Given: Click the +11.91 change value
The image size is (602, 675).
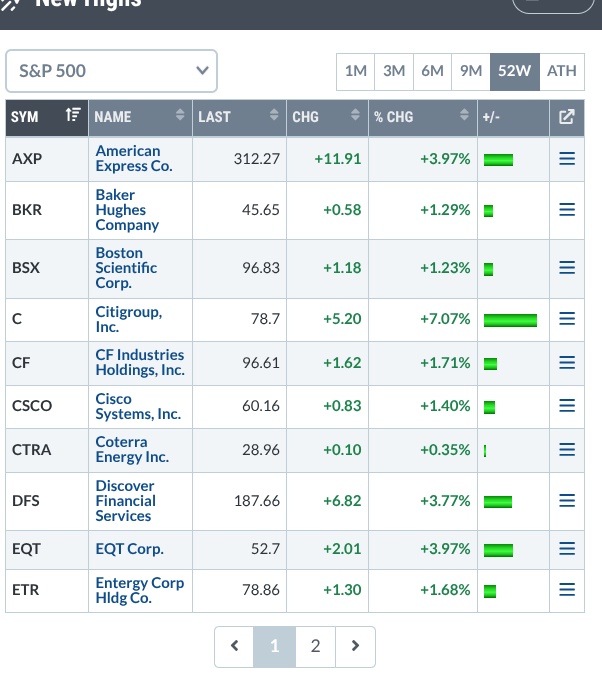Looking at the screenshot, I should pyautogui.click(x=338, y=159).
